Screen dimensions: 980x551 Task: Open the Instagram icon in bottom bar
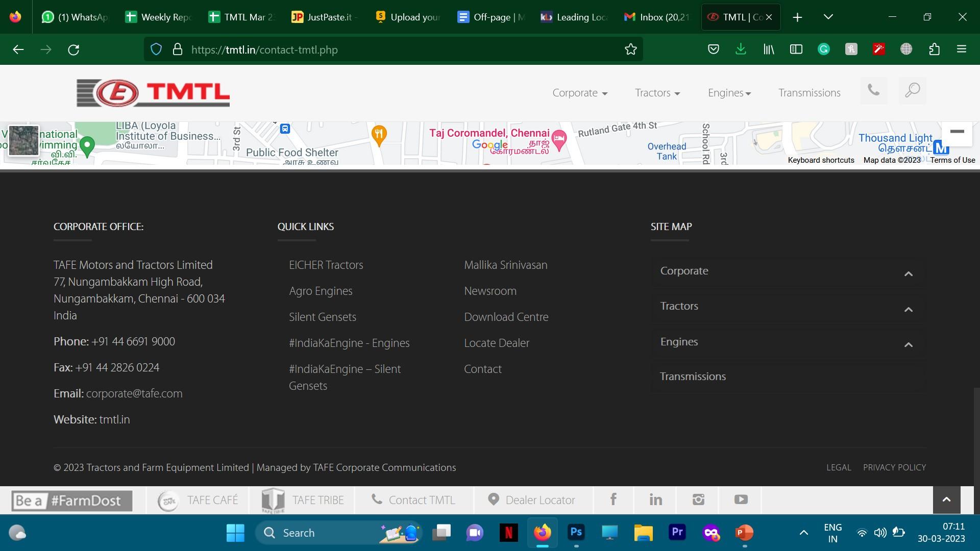tap(698, 499)
